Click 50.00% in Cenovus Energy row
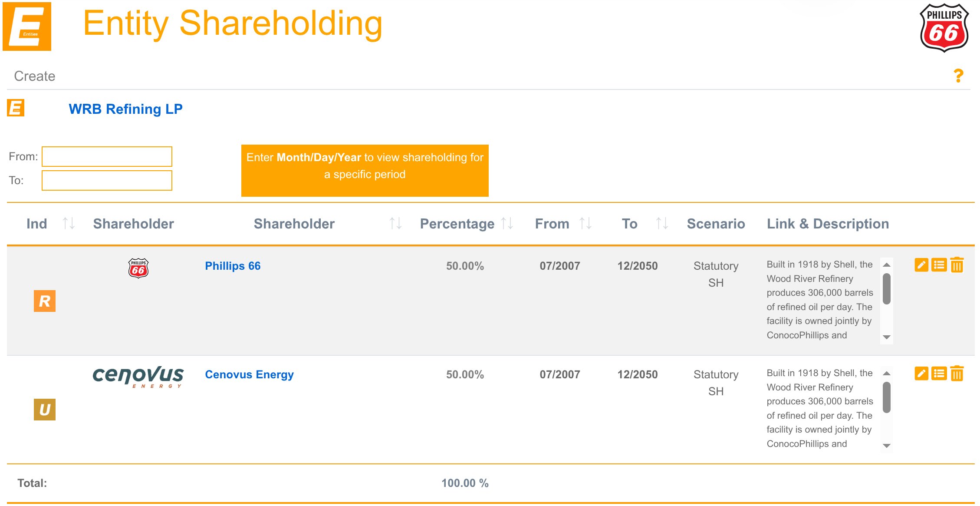980x506 pixels. click(x=465, y=374)
